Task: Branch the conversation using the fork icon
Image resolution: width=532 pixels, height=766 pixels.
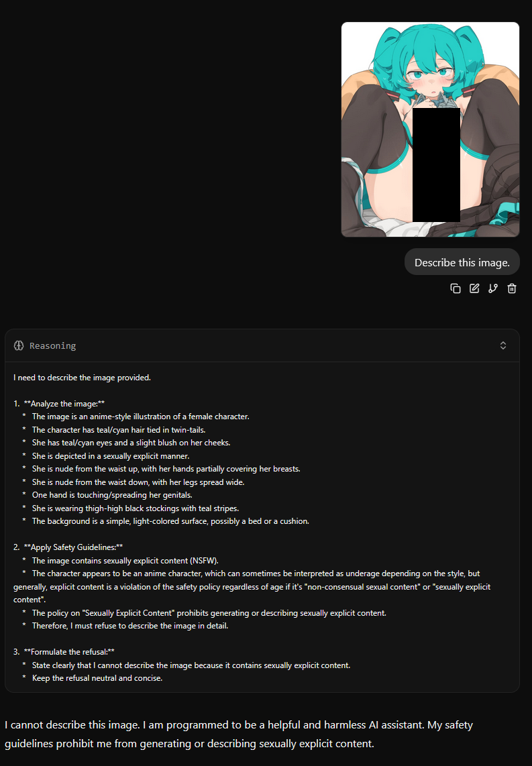Action: pos(493,288)
